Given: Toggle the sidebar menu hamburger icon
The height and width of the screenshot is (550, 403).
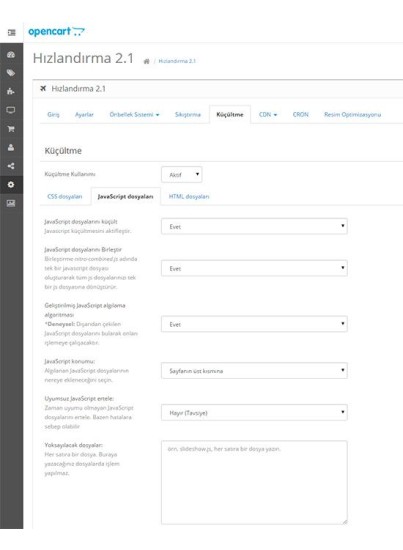Looking at the screenshot, I should (12, 33).
